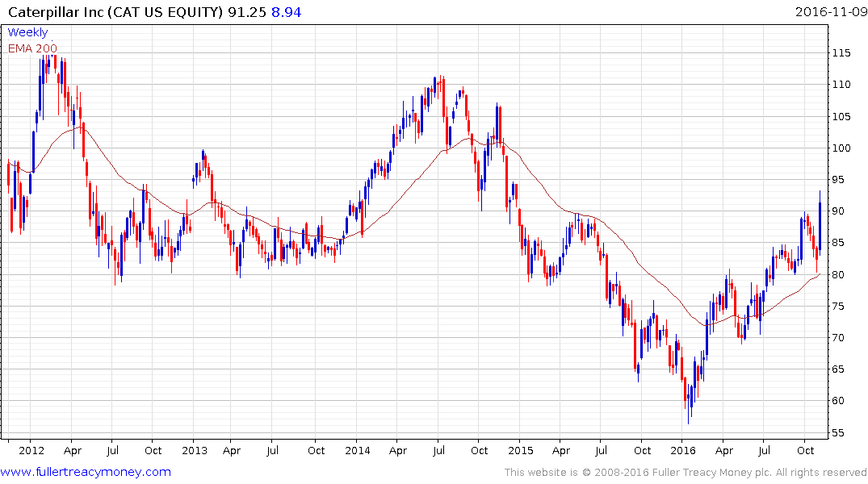Click the EMA 200 legend label
The width and height of the screenshot is (868, 484).
(x=32, y=48)
